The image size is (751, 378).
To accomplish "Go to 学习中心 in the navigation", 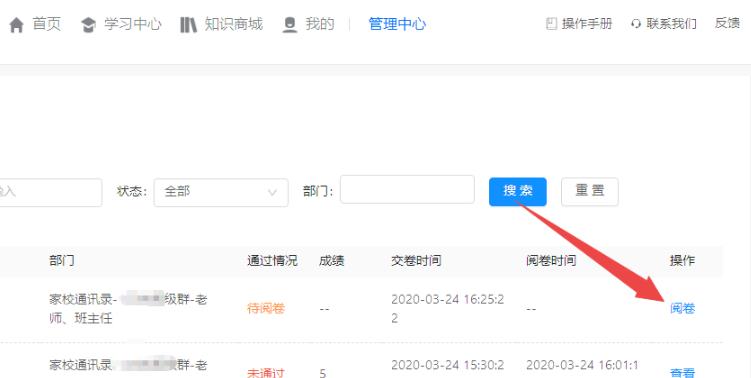I will [133, 24].
